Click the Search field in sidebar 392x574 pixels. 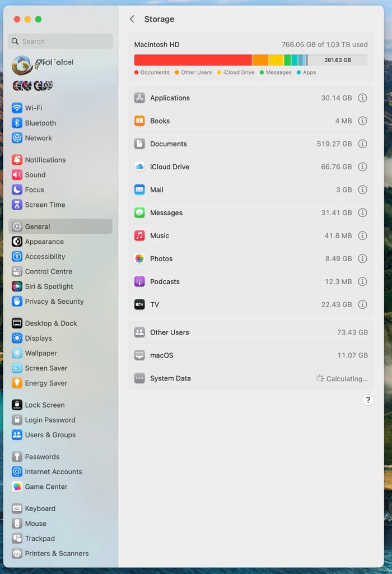[60, 41]
